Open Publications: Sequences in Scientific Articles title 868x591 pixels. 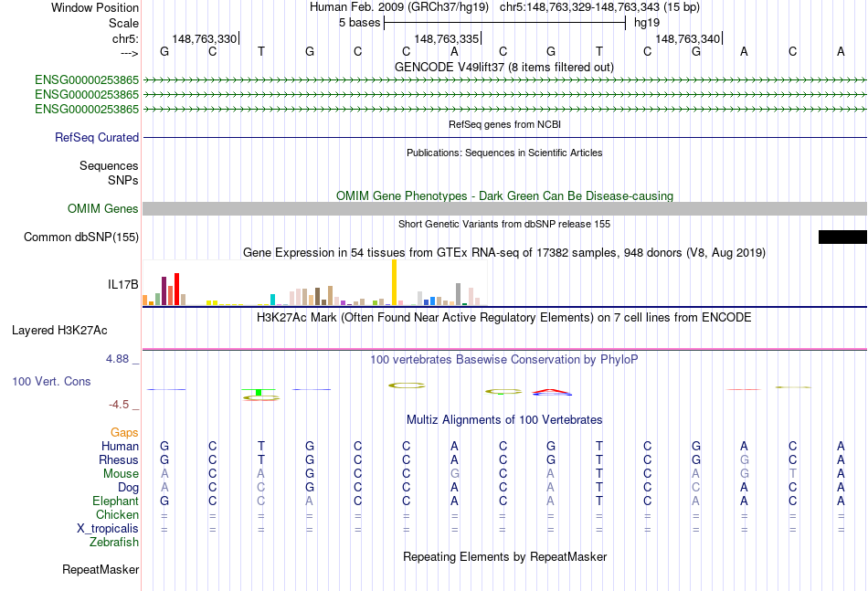504,153
